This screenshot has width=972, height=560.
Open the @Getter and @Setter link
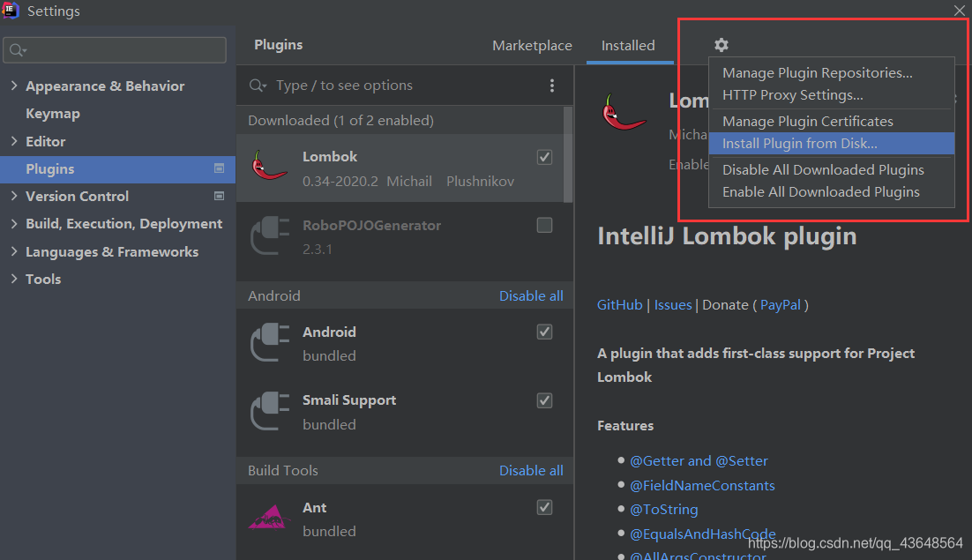699,461
